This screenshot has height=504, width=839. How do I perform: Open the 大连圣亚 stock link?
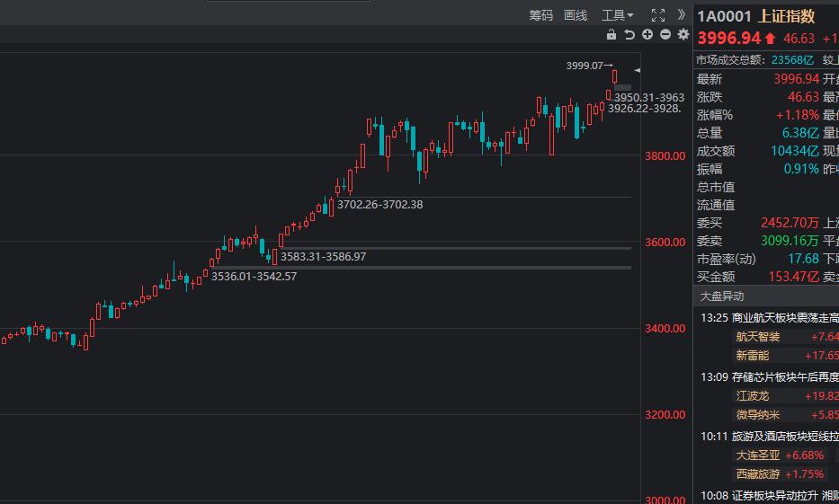point(758,455)
